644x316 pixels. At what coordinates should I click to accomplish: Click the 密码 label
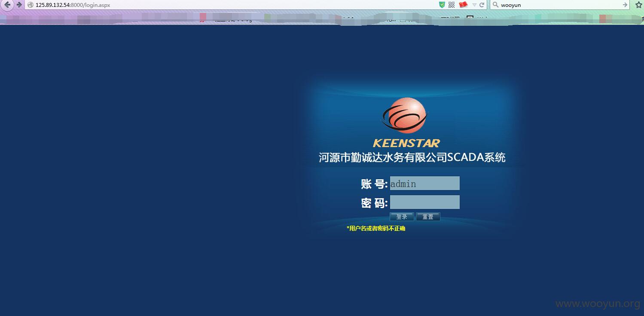pyautogui.click(x=374, y=203)
